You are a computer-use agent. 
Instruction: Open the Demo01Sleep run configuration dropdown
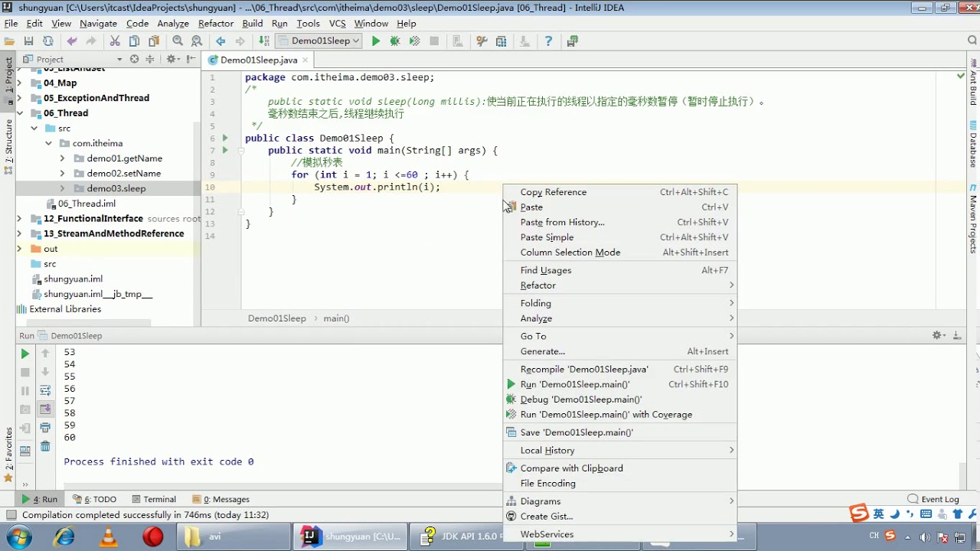tap(318, 41)
